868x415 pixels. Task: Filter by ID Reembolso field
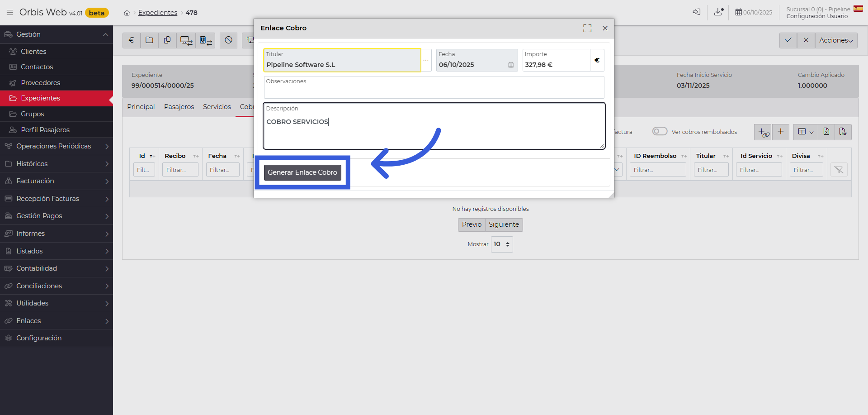click(x=658, y=170)
